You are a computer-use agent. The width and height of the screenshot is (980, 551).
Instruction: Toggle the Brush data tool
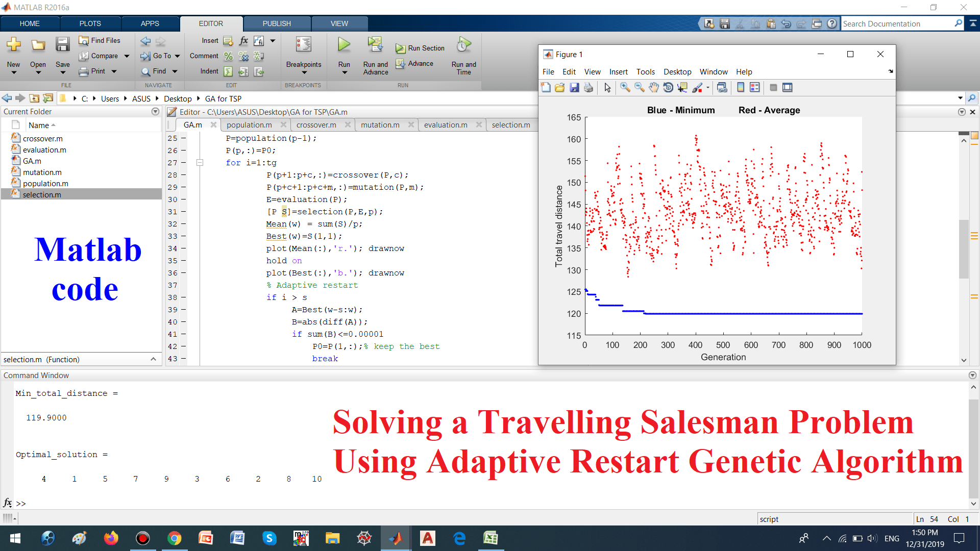(697, 88)
